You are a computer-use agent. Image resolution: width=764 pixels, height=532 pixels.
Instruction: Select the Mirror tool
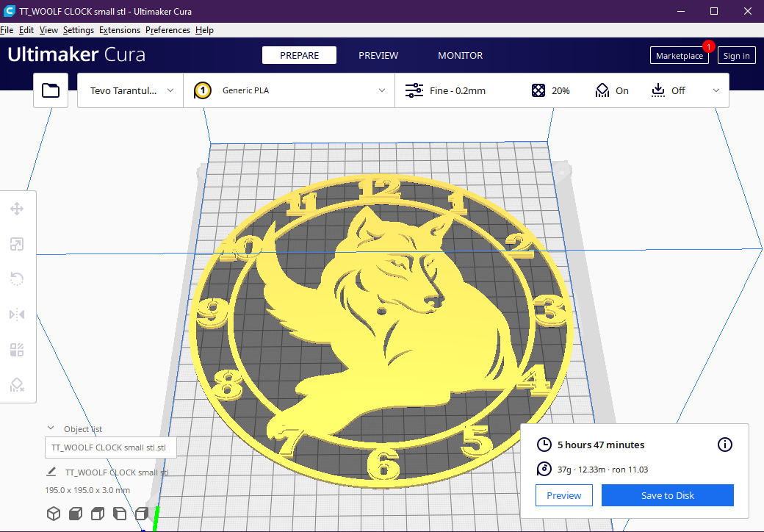coord(18,314)
